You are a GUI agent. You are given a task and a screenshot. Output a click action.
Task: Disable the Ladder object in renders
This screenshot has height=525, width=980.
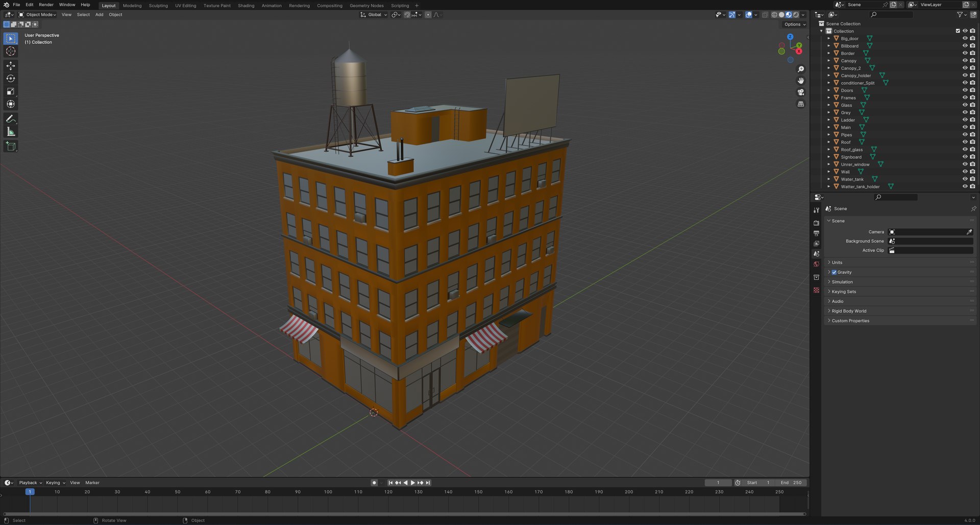click(x=972, y=120)
